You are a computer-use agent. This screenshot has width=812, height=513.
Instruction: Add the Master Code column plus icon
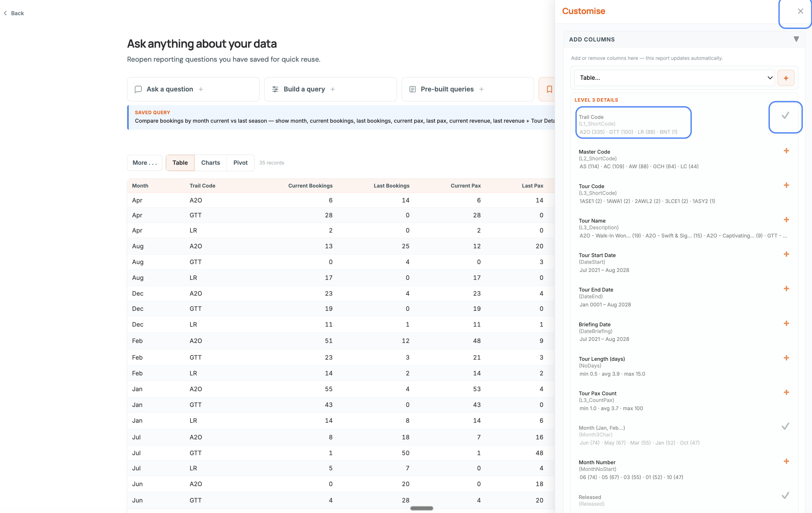pyautogui.click(x=786, y=151)
